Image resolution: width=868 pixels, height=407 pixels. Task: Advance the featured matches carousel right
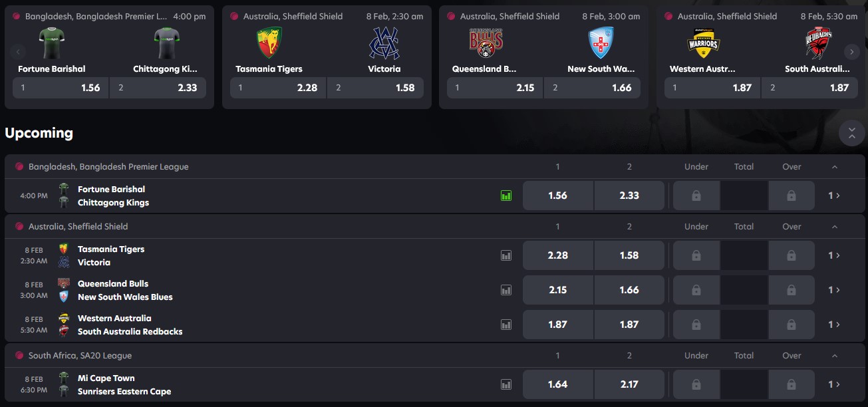pos(851,51)
